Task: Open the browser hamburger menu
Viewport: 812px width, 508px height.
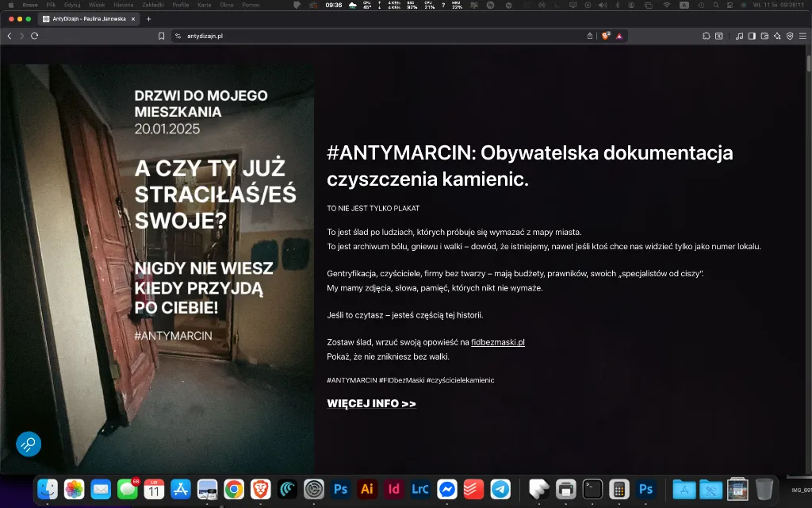Action: click(802, 36)
